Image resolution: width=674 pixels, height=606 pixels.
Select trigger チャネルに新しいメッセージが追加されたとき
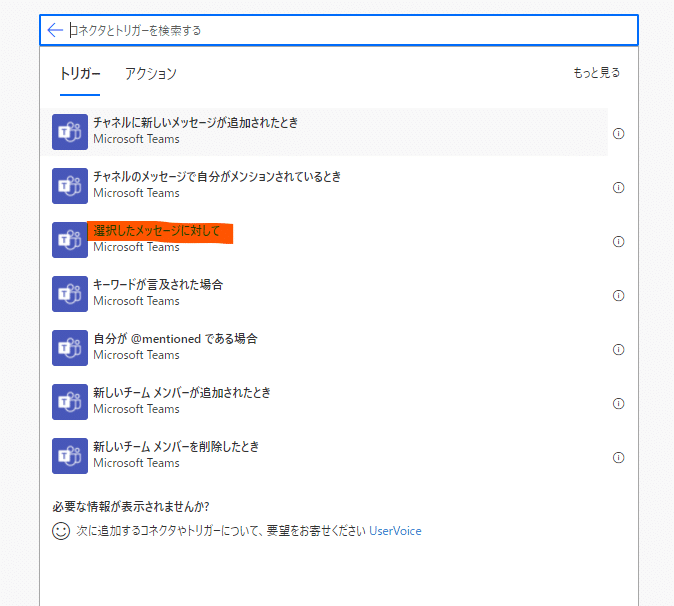325,132
